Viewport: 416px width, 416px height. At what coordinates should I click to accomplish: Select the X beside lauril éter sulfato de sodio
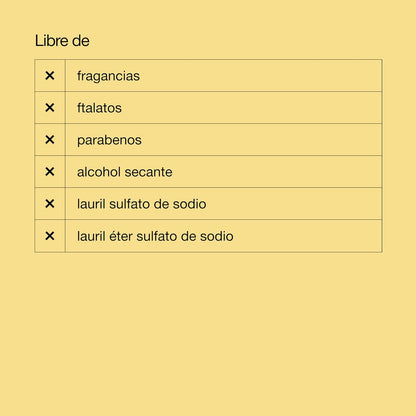[x=50, y=236]
